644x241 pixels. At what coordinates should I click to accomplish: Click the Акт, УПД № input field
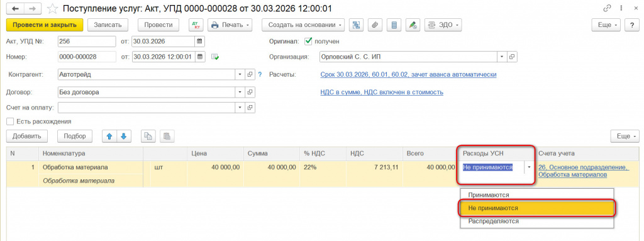coord(87,42)
